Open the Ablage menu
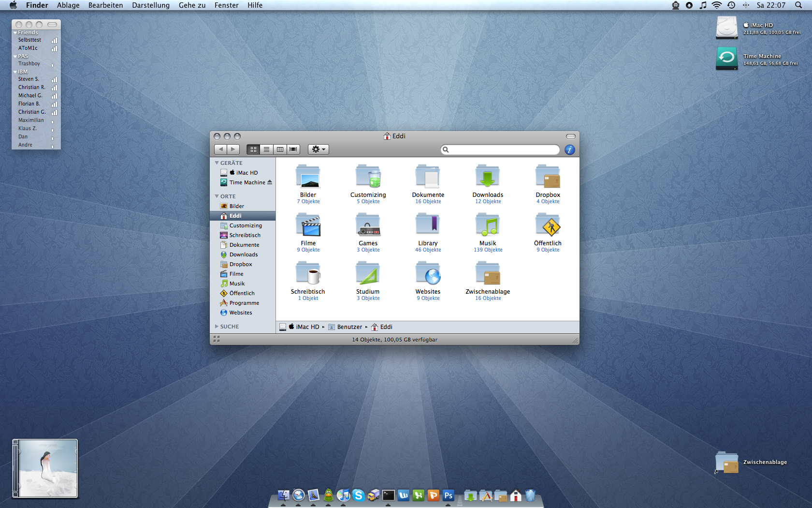The height and width of the screenshot is (508, 812). tap(68, 5)
